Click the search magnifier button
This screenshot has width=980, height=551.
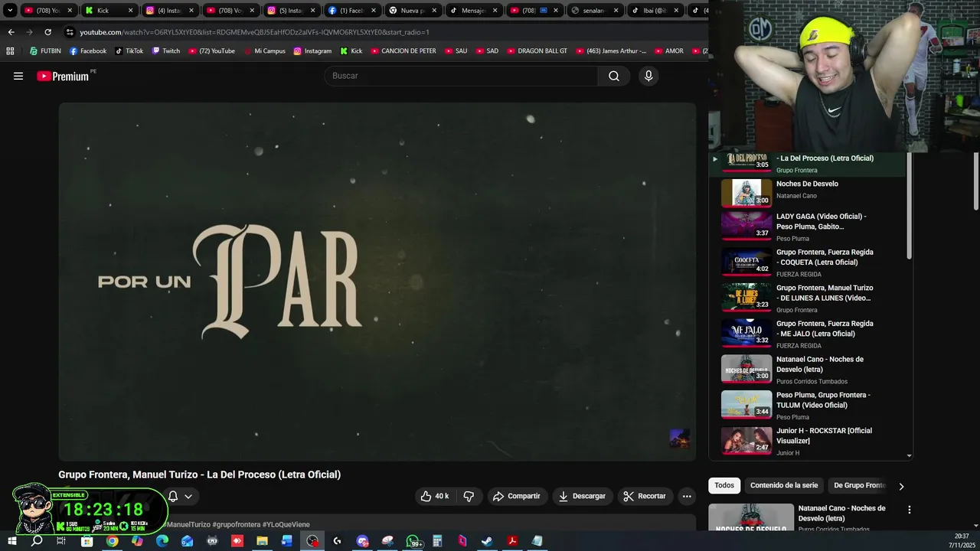pyautogui.click(x=614, y=76)
